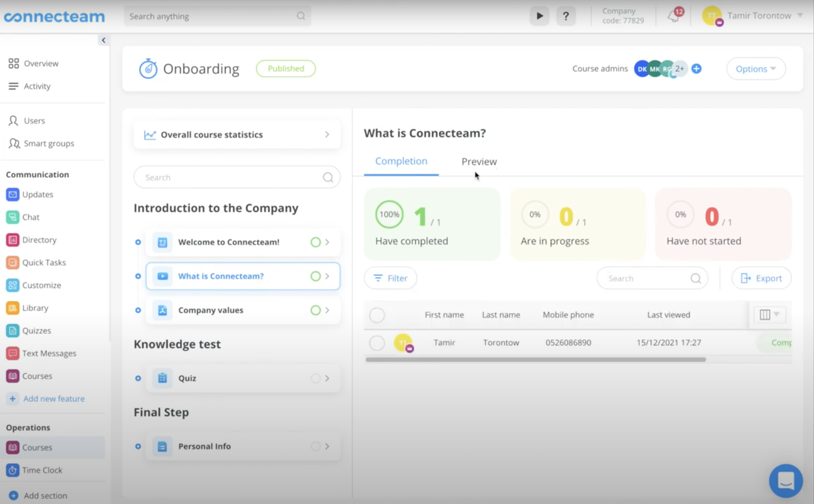The width and height of the screenshot is (814, 504).
Task: Expand Overall course statistics
Action: click(237, 135)
